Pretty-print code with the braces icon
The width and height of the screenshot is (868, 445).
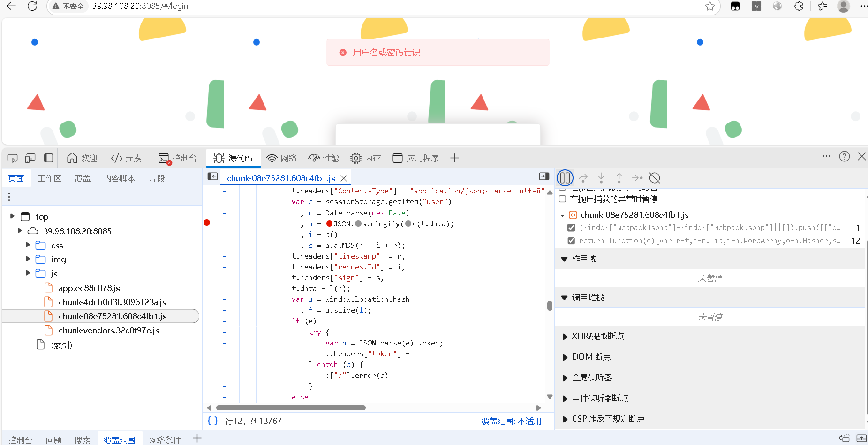[x=213, y=421]
